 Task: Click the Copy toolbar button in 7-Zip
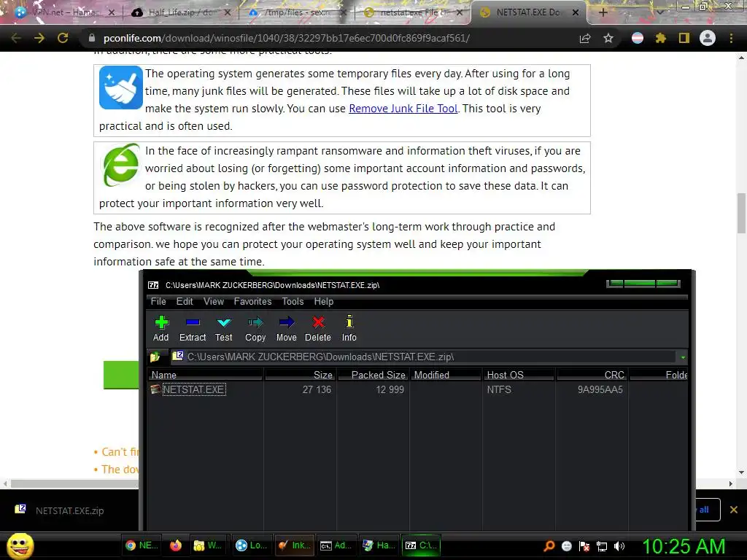tap(255, 329)
